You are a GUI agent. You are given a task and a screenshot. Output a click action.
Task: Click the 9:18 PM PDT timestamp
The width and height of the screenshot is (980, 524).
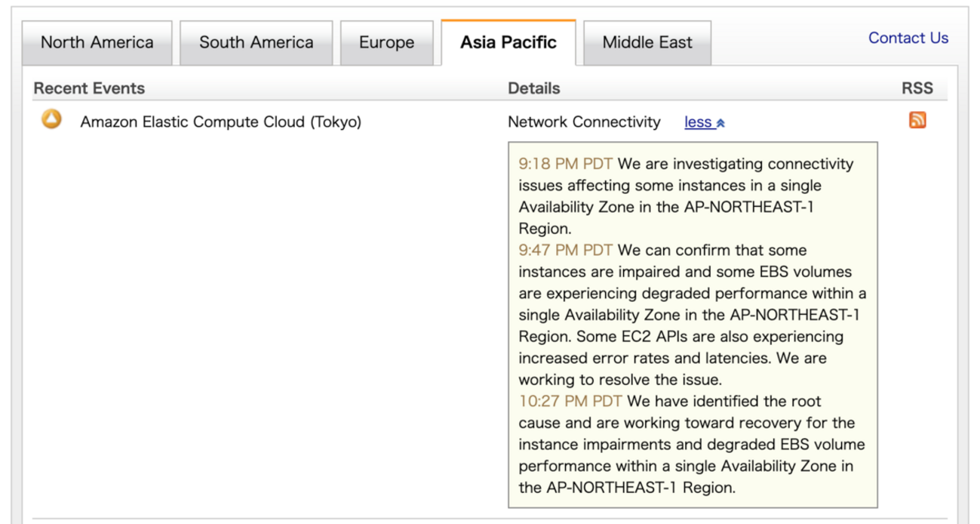[565, 164]
